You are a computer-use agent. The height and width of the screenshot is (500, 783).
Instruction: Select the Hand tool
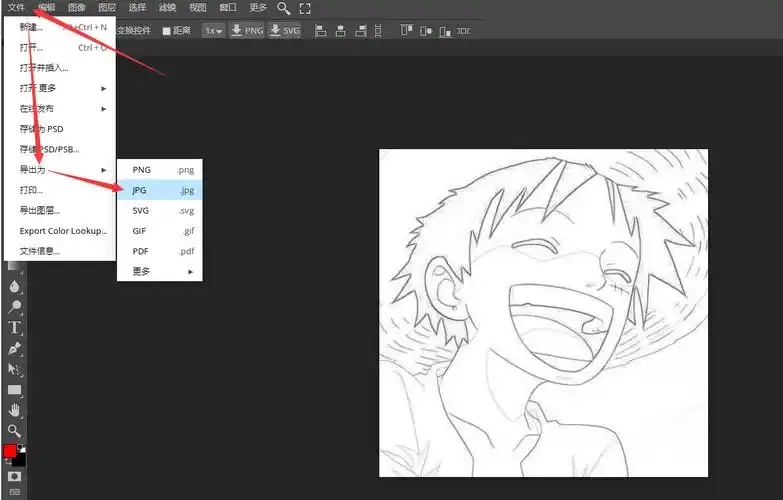[14, 411]
